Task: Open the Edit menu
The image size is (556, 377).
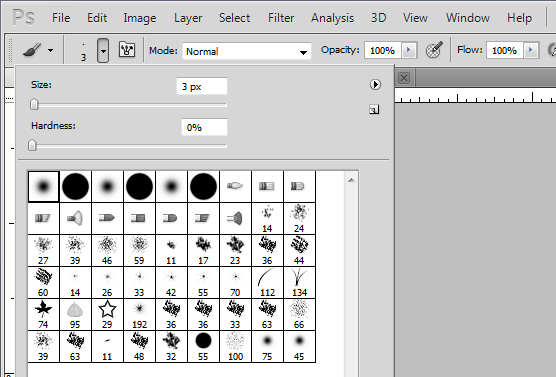Action: (x=97, y=18)
